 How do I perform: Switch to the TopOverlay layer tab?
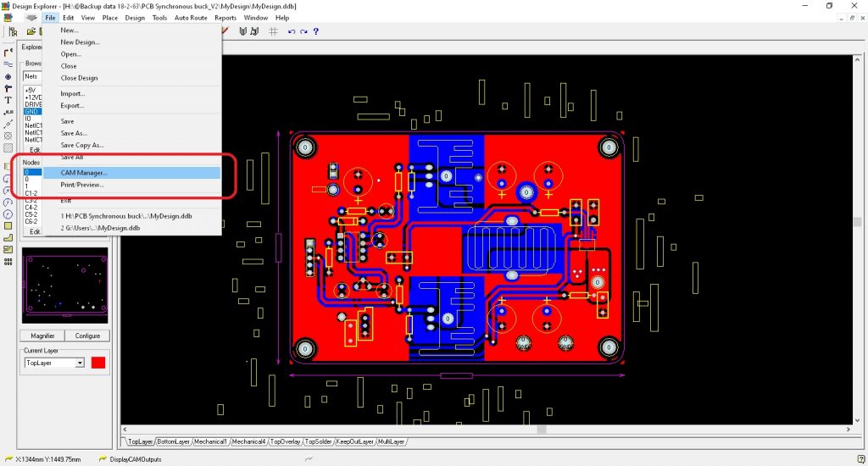pyautogui.click(x=285, y=441)
